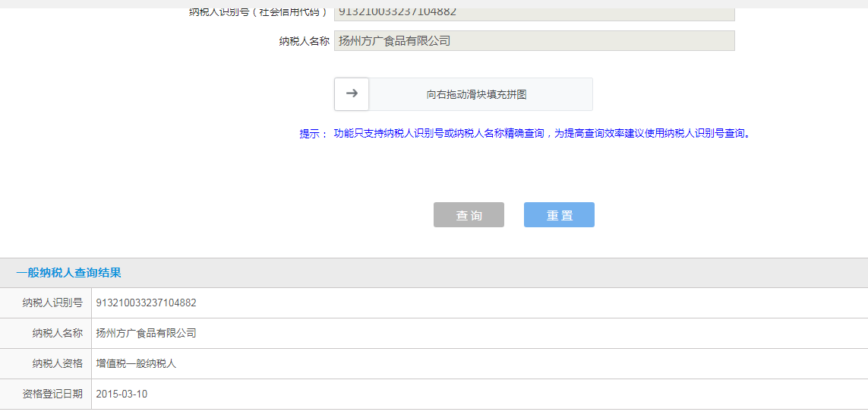Click the 一般纳税人查询结果 section header
The image size is (868, 415).
click(x=69, y=273)
